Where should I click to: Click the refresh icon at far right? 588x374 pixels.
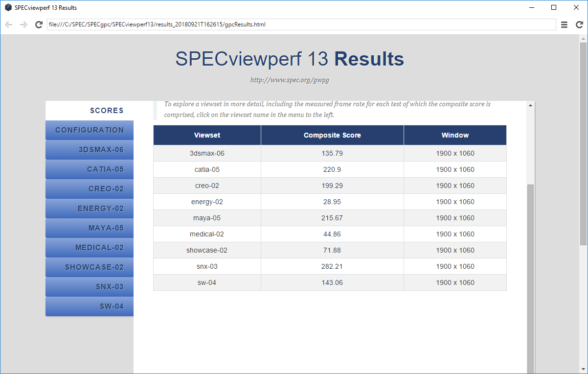coord(579,24)
